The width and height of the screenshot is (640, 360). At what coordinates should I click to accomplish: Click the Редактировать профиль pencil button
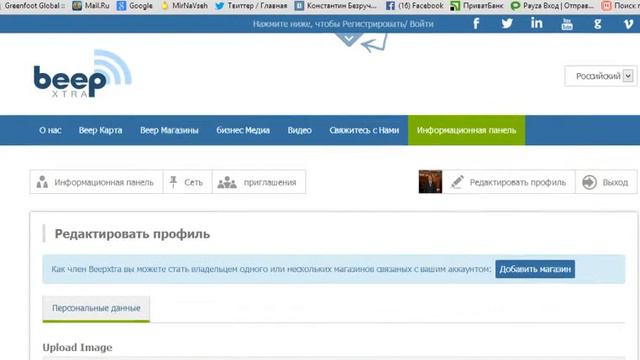509,182
